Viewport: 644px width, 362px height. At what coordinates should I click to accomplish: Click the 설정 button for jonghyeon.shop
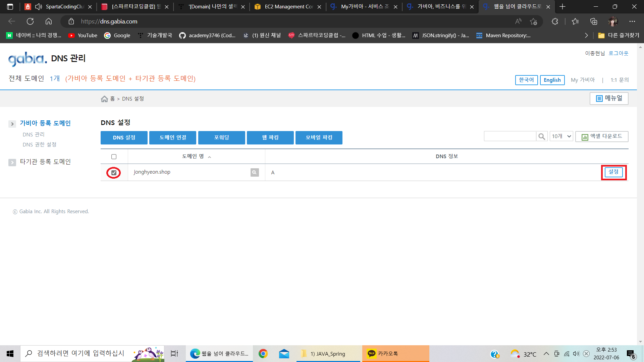[x=613, y=172]
